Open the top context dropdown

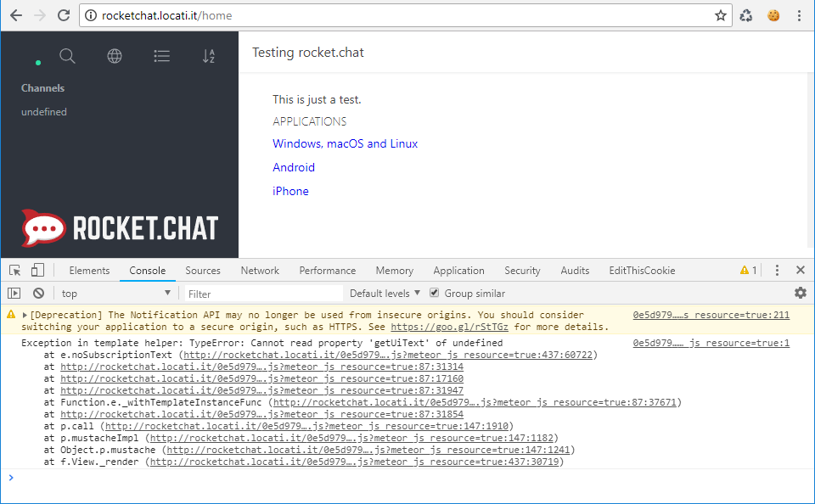click(116, 294)
